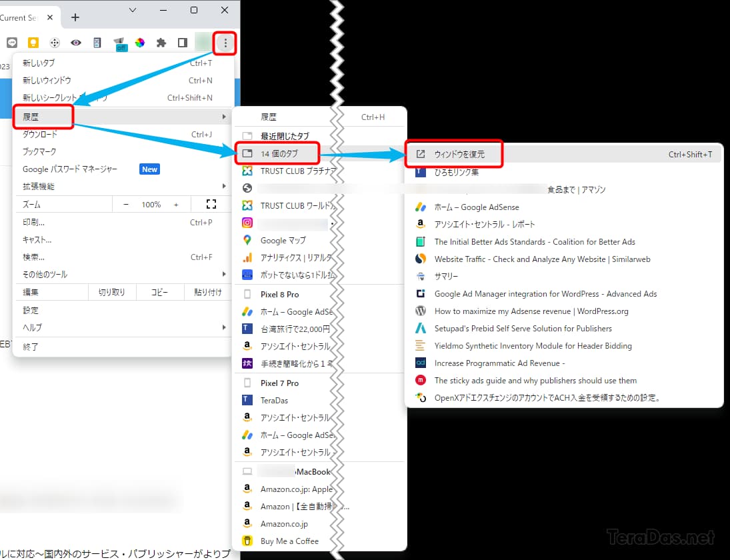This screenshot has width=730, height=560.
Task: Choose 新しいウィンドウ from the menu
Action: [x=122, y=81]
